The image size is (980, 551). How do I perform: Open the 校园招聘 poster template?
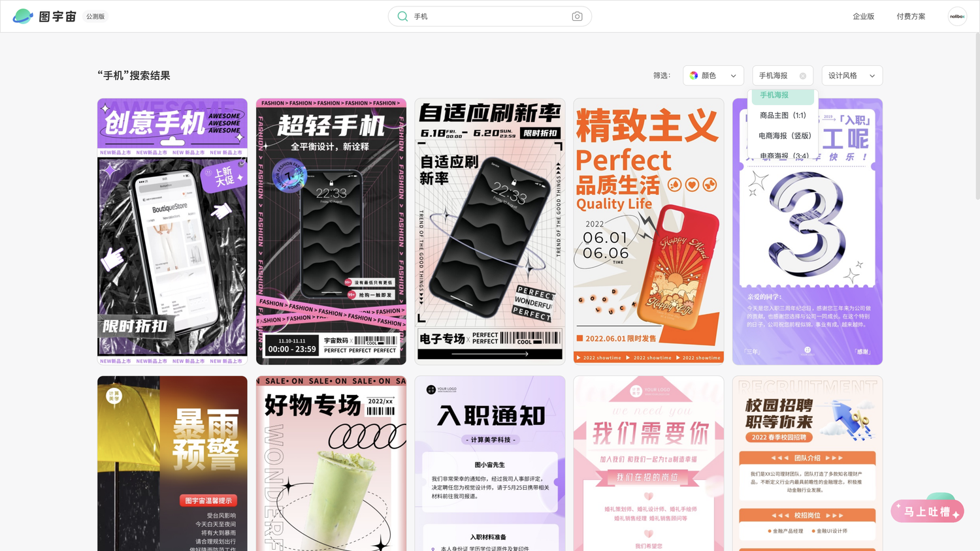click(x=808, y=464)
